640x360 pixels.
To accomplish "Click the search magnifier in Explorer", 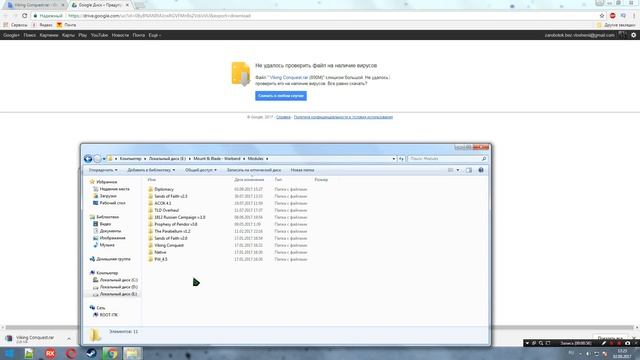I will tap(484, 159).
